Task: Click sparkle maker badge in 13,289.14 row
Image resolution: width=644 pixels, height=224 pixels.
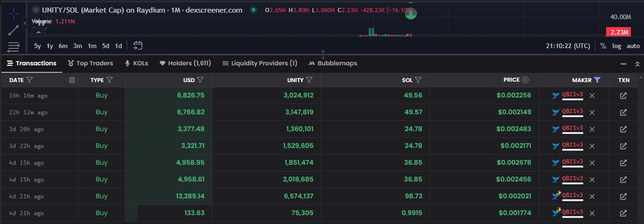Action: point(556,195)
